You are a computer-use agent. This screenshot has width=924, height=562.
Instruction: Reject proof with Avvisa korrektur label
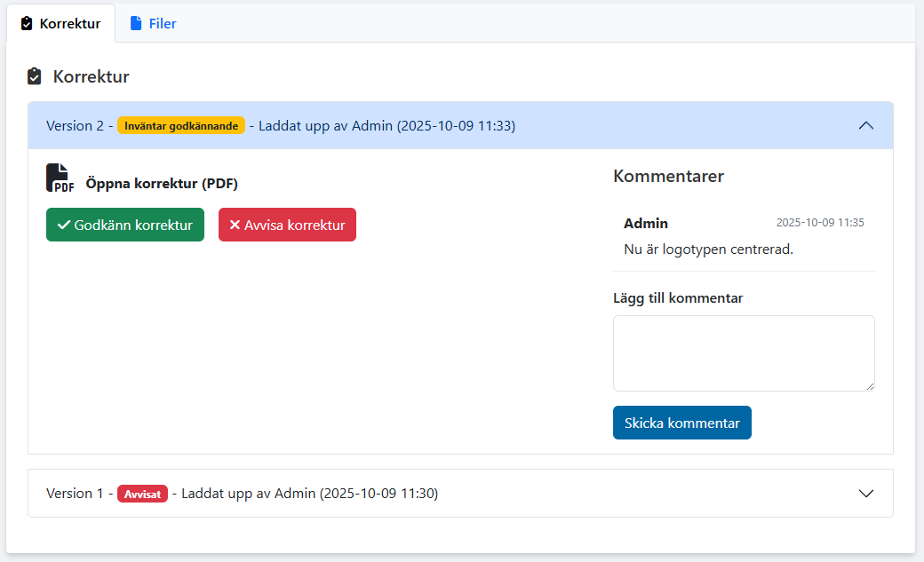294,226
